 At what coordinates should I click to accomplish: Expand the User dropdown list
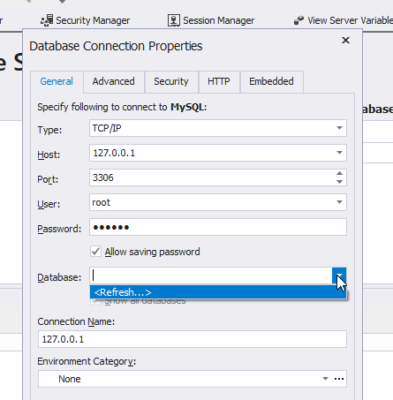[339, 202]
